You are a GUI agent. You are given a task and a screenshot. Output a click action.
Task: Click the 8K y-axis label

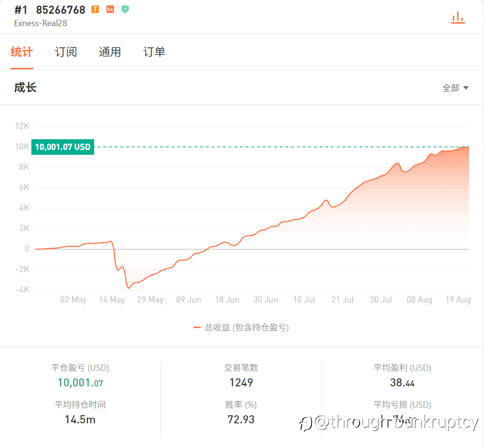(24, 167)
